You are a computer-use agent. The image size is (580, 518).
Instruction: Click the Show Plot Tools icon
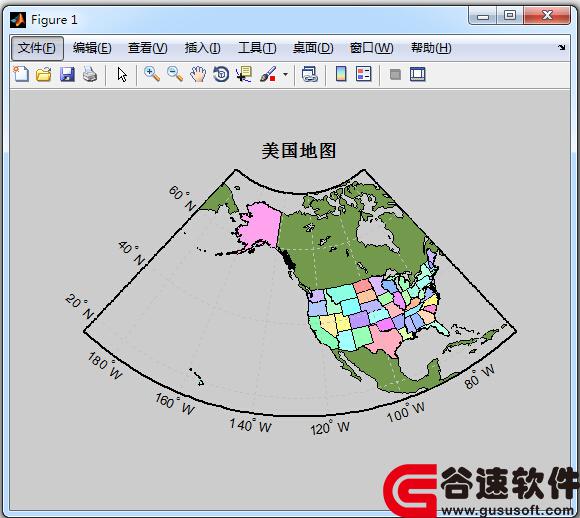418,74
